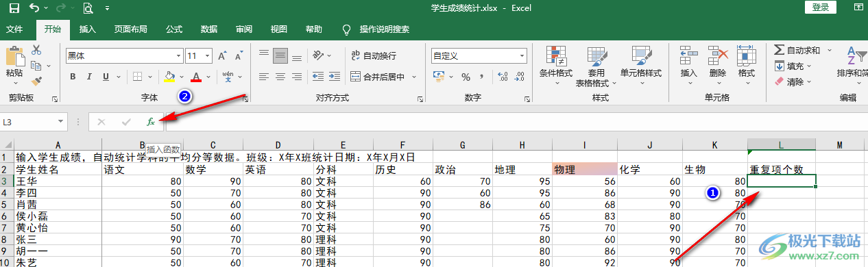
Task: Switch to the 插入 tab
Action: click(88, 29)
